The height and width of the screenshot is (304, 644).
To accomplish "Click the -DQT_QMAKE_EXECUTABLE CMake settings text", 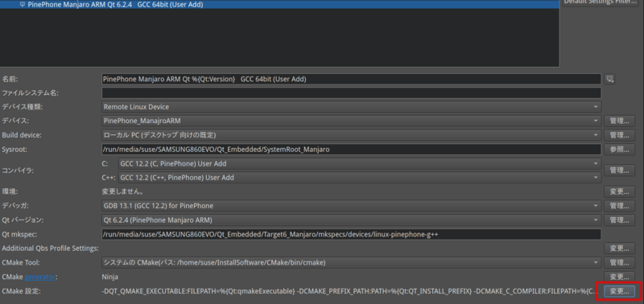I will 350,291.
